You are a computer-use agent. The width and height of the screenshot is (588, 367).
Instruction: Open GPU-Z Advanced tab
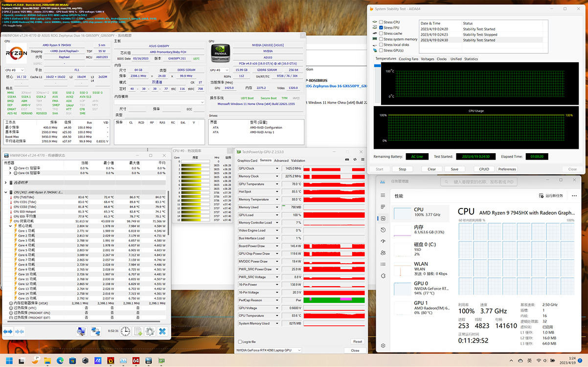(x=281, y=161)
